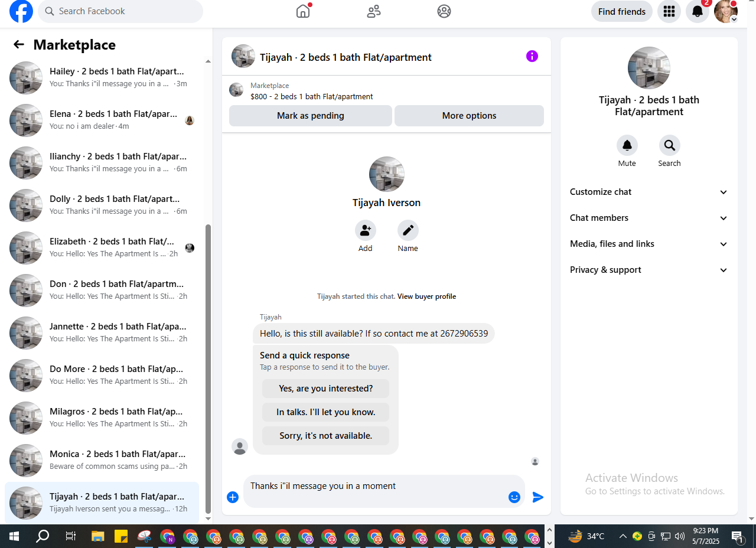This screenshot has width=756, height=548.
Task: Open Elizabeth's apartment conversation
Action: [102, 248]
